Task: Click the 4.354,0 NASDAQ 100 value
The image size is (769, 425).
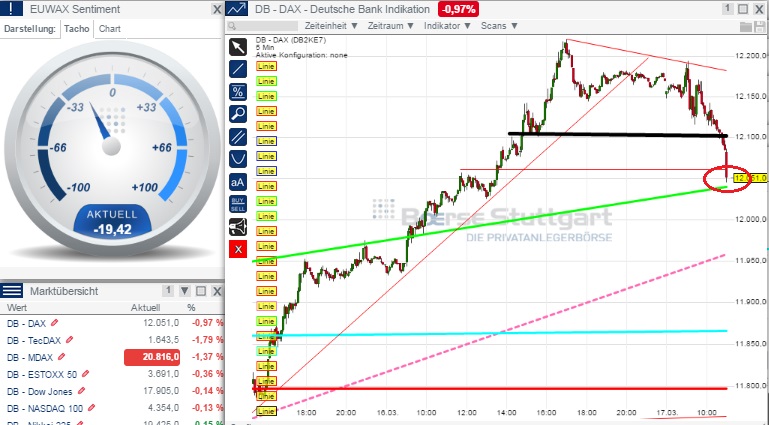Action: pos(163,408)
